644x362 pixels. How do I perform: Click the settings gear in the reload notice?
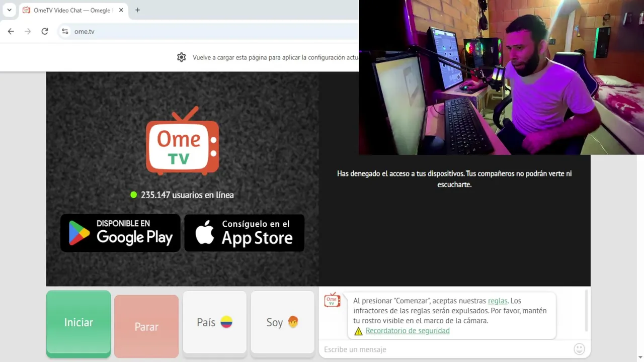pyautogui.click(x=182, y=57)
